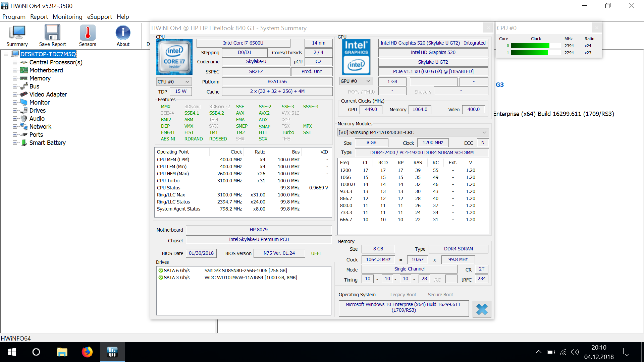Click the Intel Graphics logo image
The width and height of the screenshot is (644, 362).
(x=356, y=57)
